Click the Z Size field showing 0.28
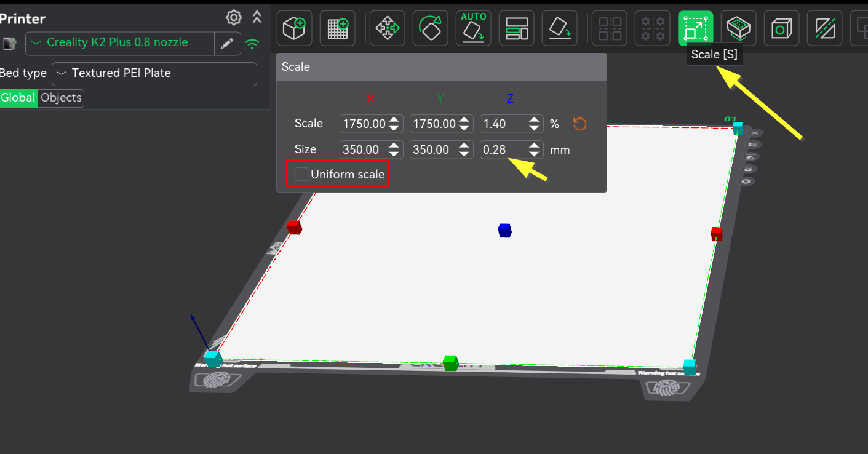Screen dimensions: 868x454 coord(503,149)
